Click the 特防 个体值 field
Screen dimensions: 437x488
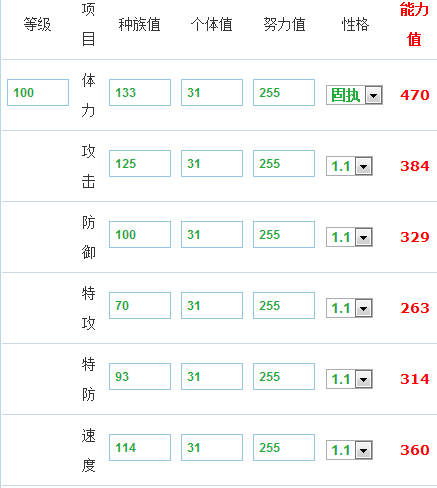[212, 376]
